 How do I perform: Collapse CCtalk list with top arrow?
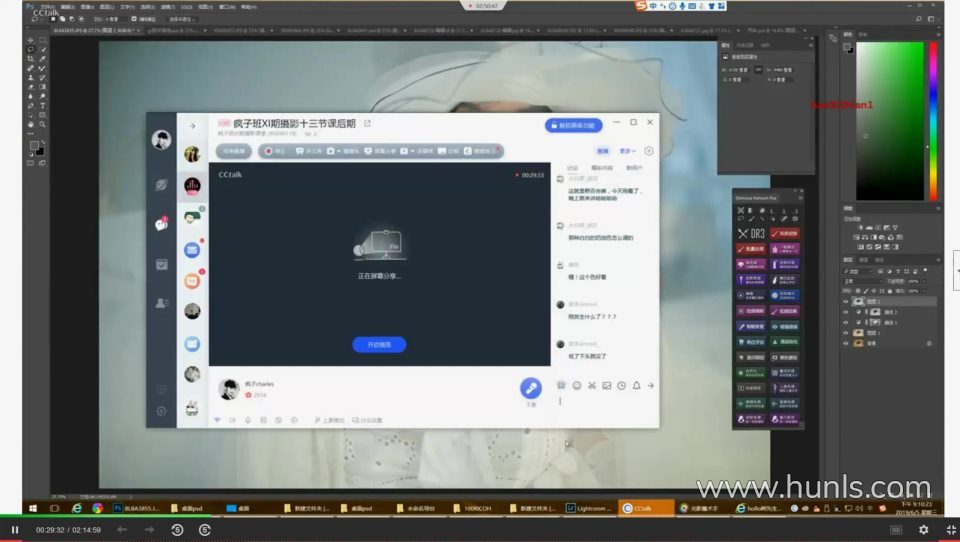click(192, 126)
